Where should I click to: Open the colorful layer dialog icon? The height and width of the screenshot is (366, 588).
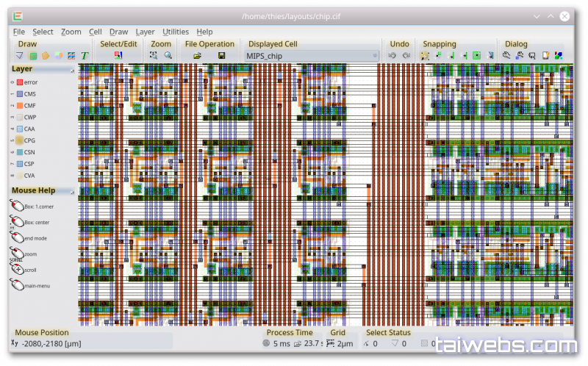[x=559, y=56]
